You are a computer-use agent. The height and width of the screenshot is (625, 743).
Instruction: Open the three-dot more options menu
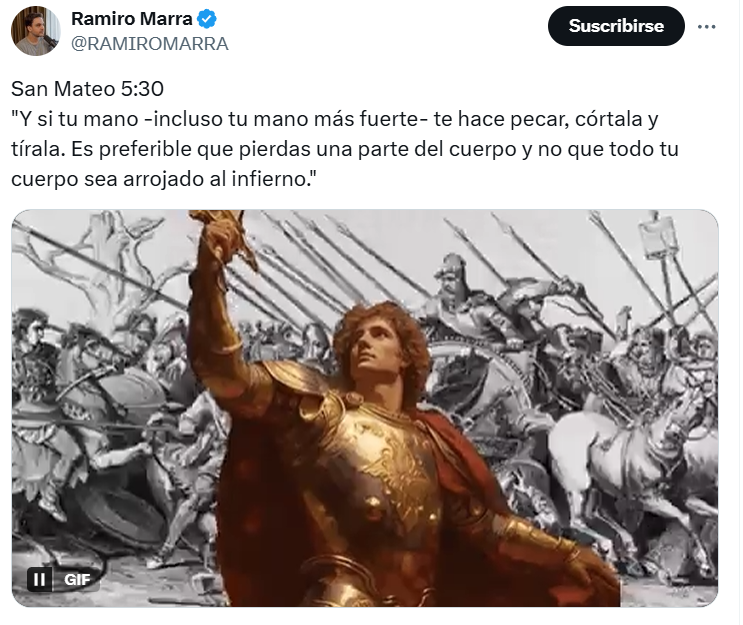coord(706,27)
